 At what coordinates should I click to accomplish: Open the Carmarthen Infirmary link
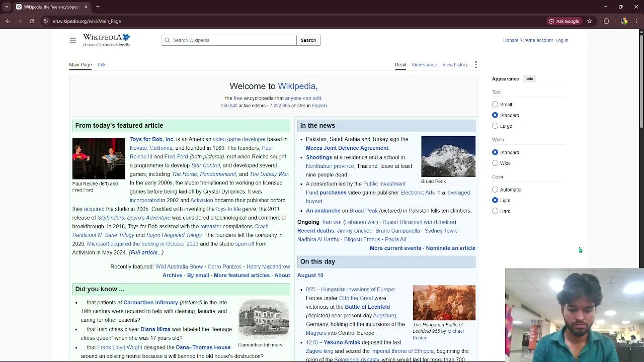(151, 303)
